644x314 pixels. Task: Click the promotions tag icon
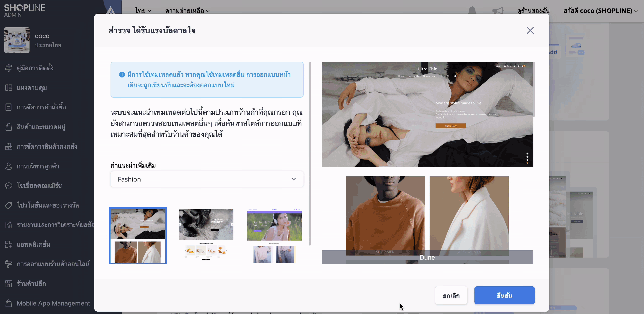[x=9, y=205]
